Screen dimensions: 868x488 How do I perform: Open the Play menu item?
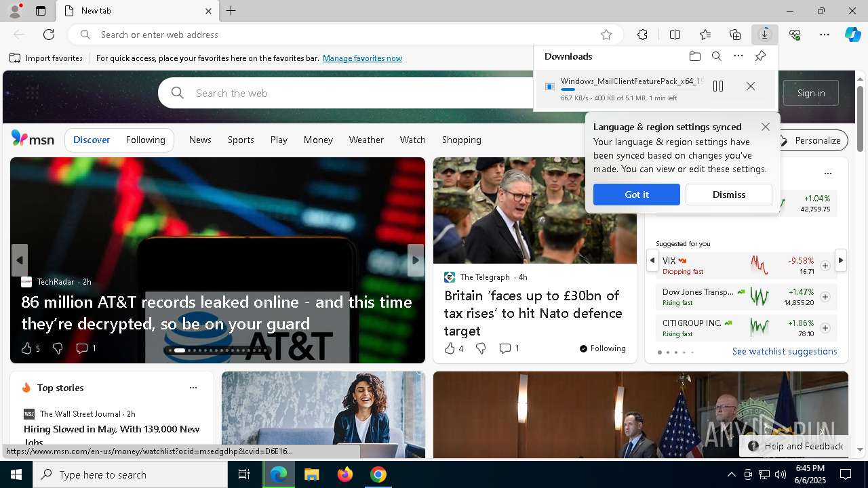pyautogui.click(x=279, y=140)
